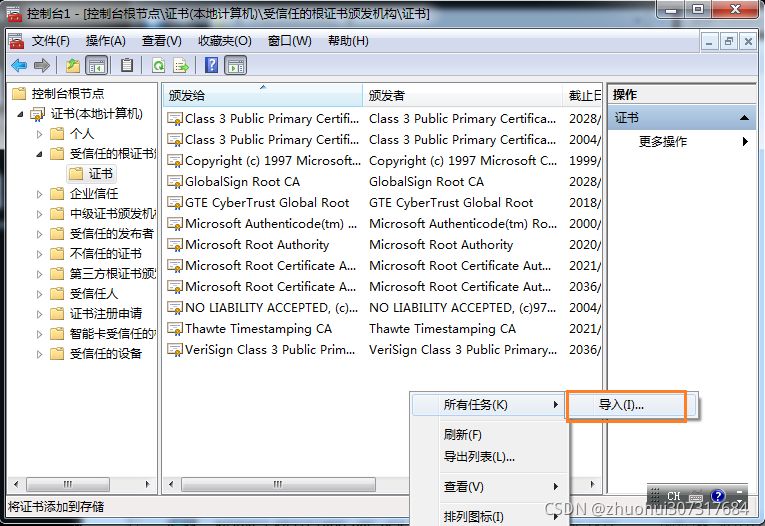This screenshot has width=765, height=526.
Task: Click the Forward arrow toolbar icon
Action: [42, 65]
